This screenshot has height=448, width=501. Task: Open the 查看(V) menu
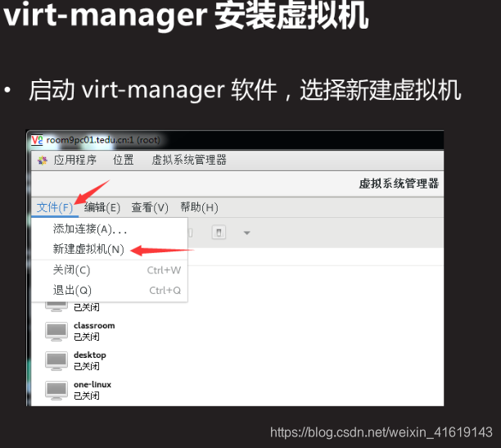coord(150,207)
